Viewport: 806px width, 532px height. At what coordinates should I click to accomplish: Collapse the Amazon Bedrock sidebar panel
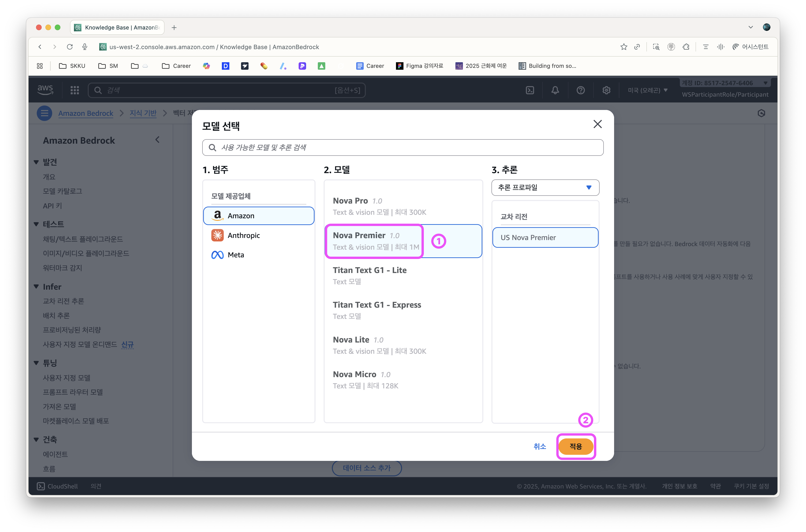coord(158,140)
